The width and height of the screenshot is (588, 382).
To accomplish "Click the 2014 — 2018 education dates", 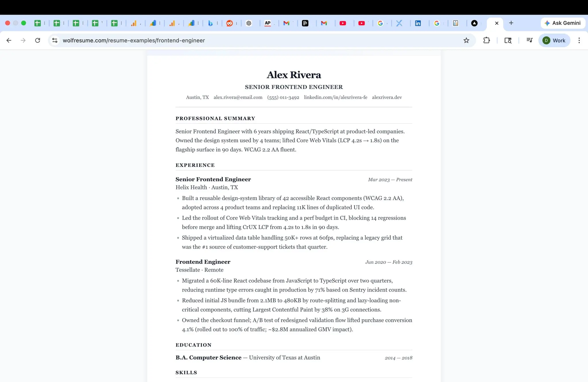I will [398, 358].
